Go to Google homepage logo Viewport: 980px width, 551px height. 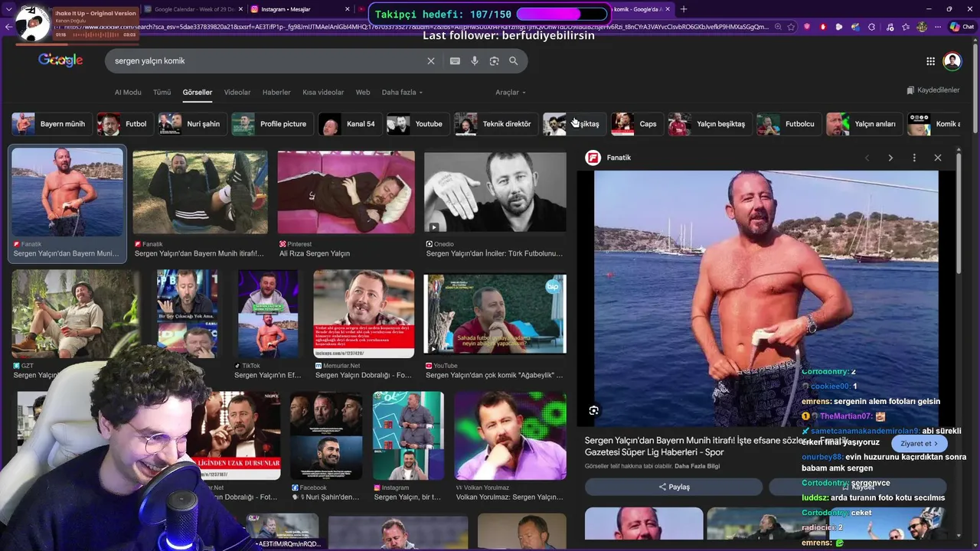(x=60, y=60)
